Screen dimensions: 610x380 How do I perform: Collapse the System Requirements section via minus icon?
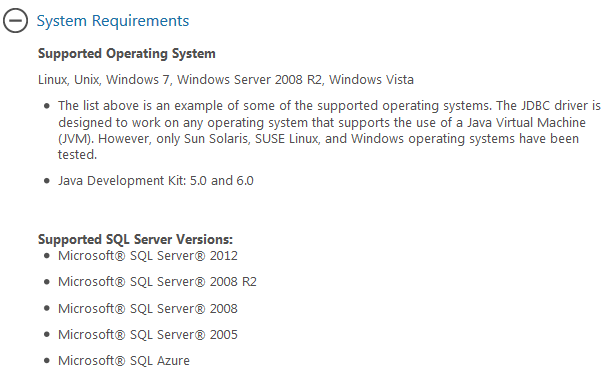pos(16,21)
